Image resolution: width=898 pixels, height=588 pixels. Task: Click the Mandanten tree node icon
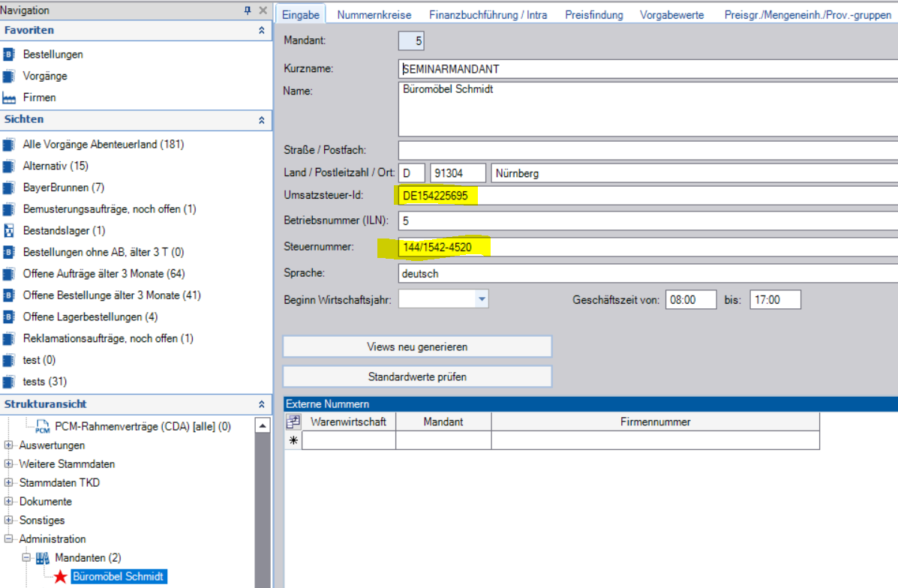tap(42, 558)
